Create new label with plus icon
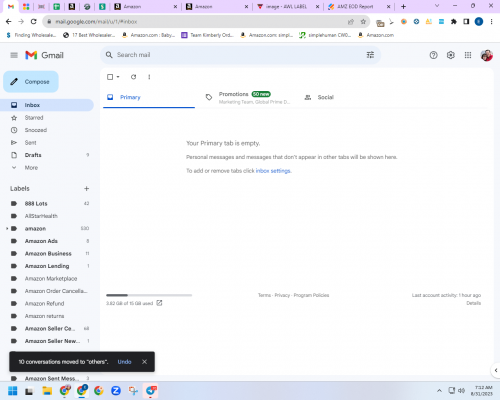This screenshot has width=500, height=400. coord(86,189)
